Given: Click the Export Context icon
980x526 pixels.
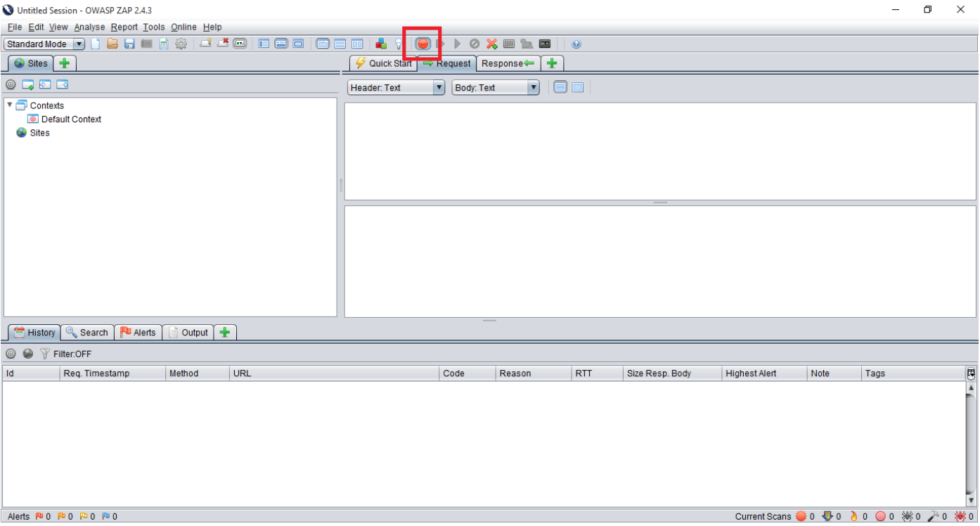Looking at the screenshot, I should pos(63,85).
